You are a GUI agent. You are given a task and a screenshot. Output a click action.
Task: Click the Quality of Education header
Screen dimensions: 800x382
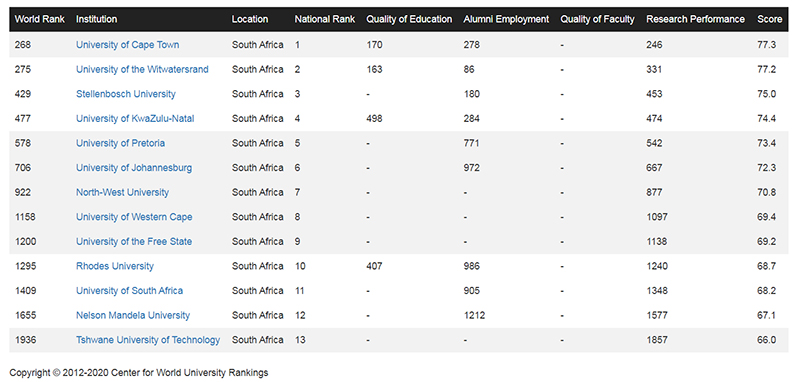[409, 19]
